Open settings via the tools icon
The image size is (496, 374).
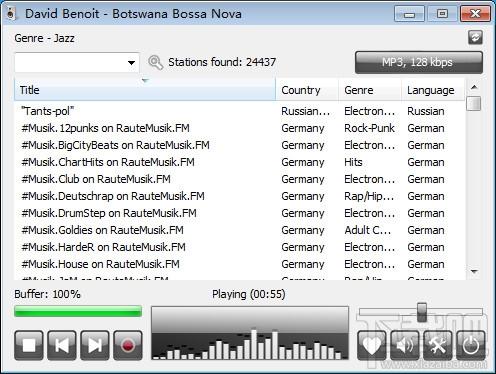[x=438, y=345]
